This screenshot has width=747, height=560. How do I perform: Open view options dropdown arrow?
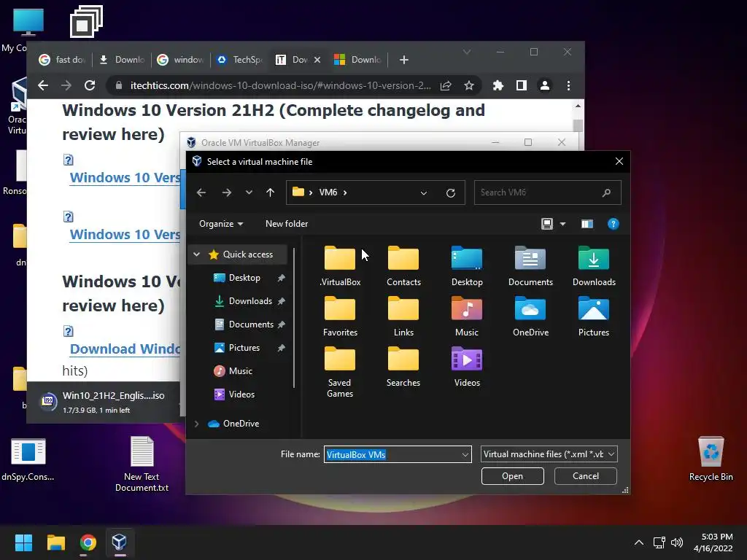(x=562, y=224)
